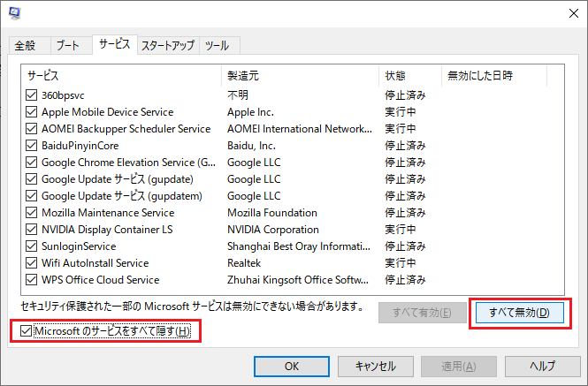Confirm with the OK button
Image resolution: width=588 pixels, height=386 pixels.
292,367
